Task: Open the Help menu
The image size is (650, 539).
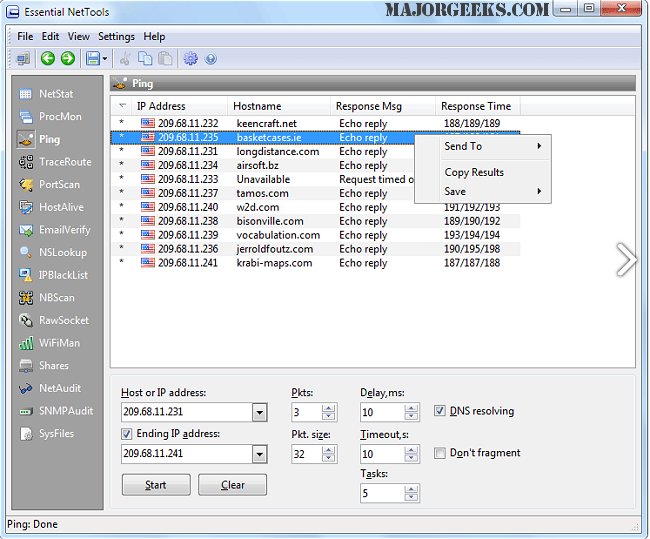Action: (x=154, y=36)
